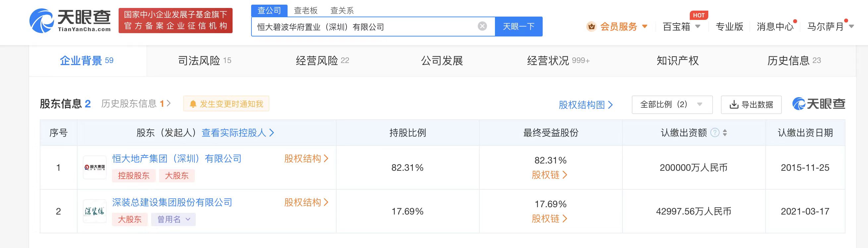The image size is (868, 248).
Task: Click the red 国家中小企业发展子基金 banner
Action: [176, 21]
